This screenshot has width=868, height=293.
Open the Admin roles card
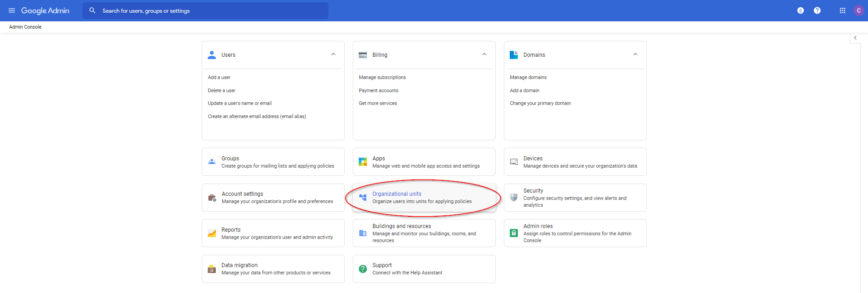[575, 233]
